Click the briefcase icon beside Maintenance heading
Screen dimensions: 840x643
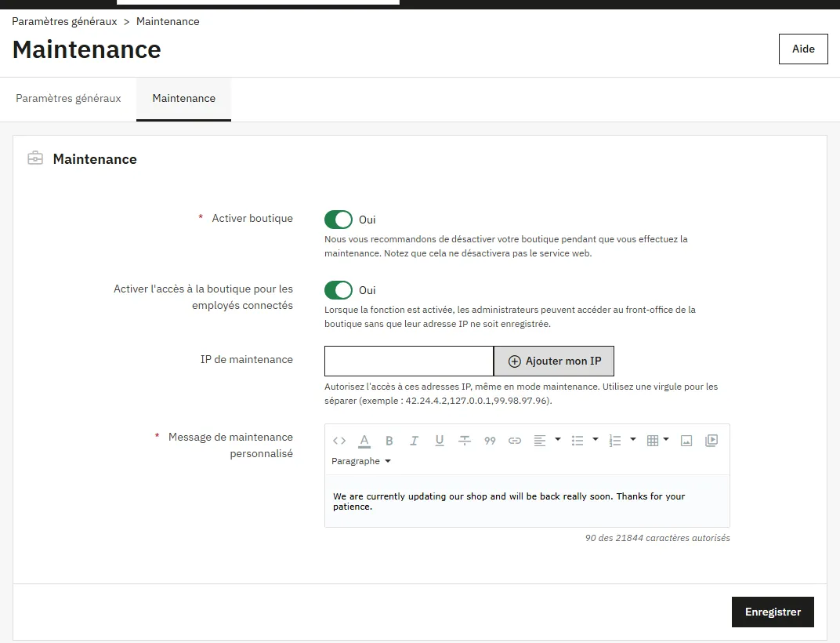click(35, 158)
